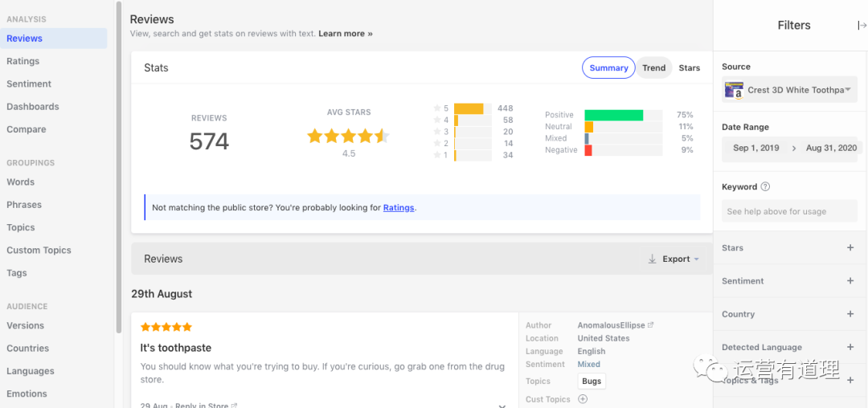Follow the Ratings link in notice
868x408 pixels.
click(x=398, y=208)
